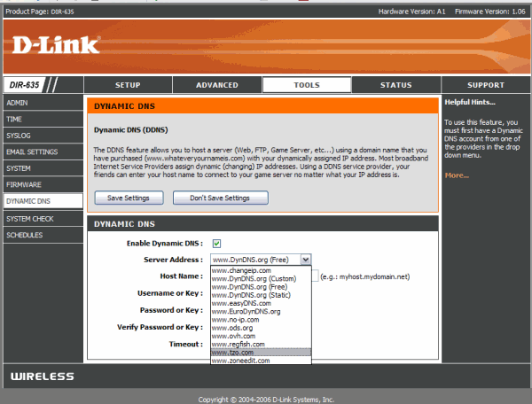Choose www.changeip.com from the list

click(x=261, y=270)
